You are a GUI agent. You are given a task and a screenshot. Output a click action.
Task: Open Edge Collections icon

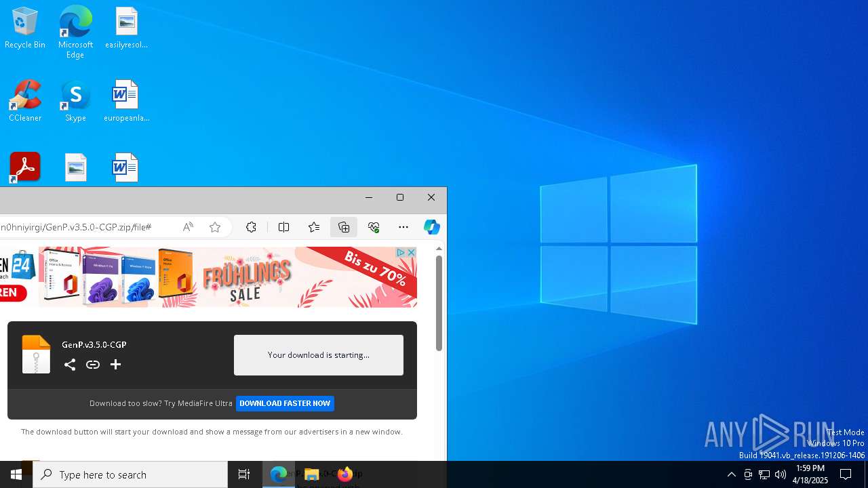click(344, 227)
